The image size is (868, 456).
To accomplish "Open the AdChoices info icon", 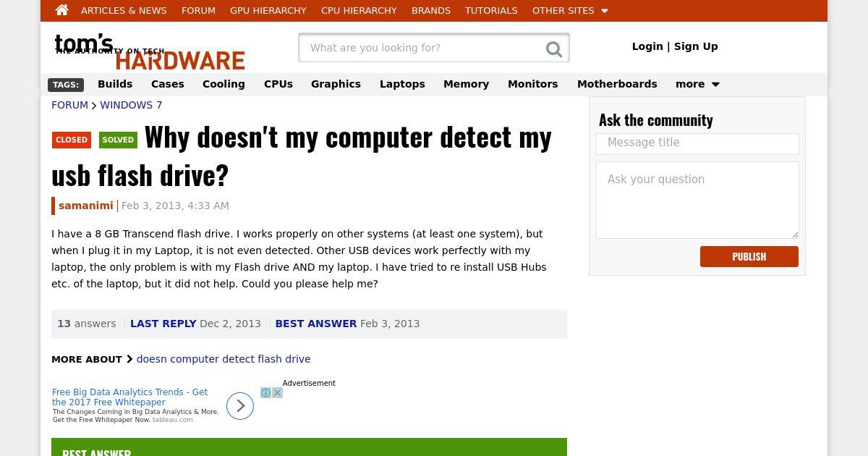I will [266, 393].
